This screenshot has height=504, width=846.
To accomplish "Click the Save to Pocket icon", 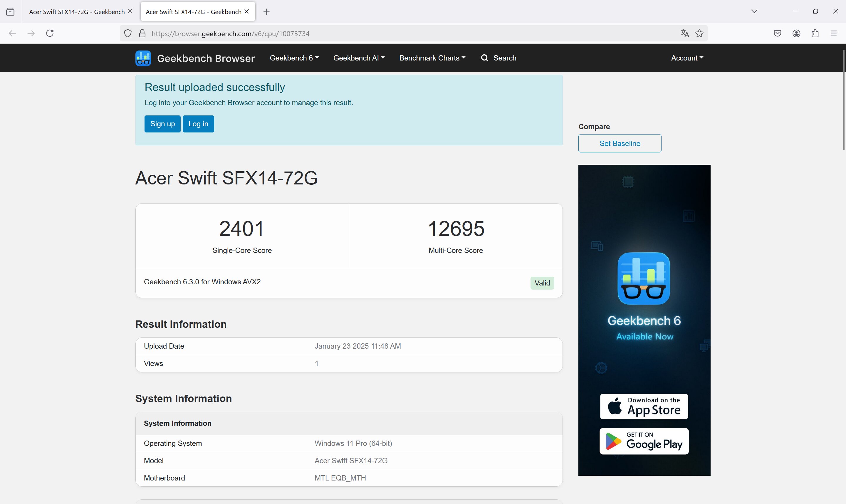I will click(x=778, y=33).
